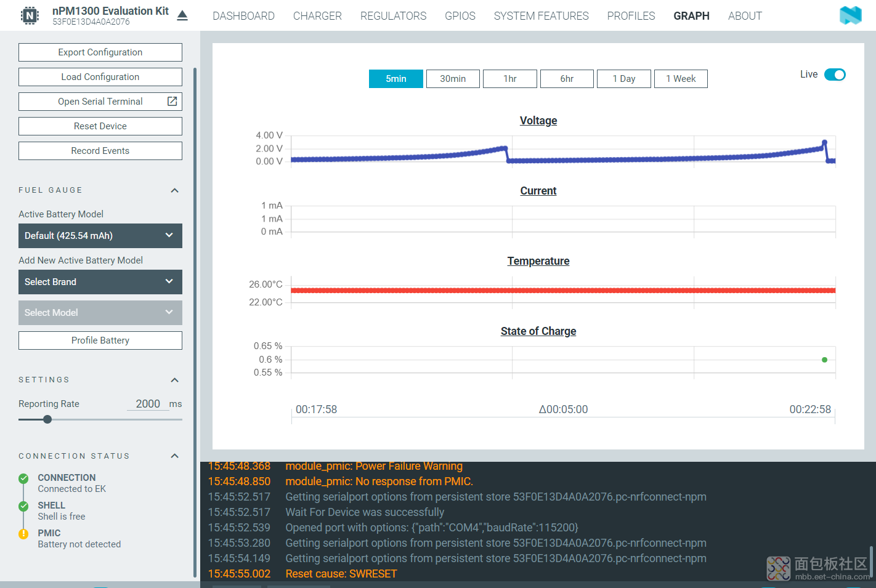Image resolution: width=876 pixels, height=588 pixels.
Task: Click the Reporting Rate value field
Action: tap(148, 404)
